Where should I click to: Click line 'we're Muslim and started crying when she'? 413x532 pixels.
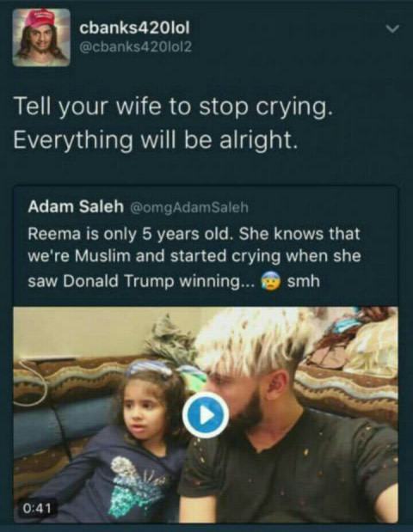(x=194, y=256)
